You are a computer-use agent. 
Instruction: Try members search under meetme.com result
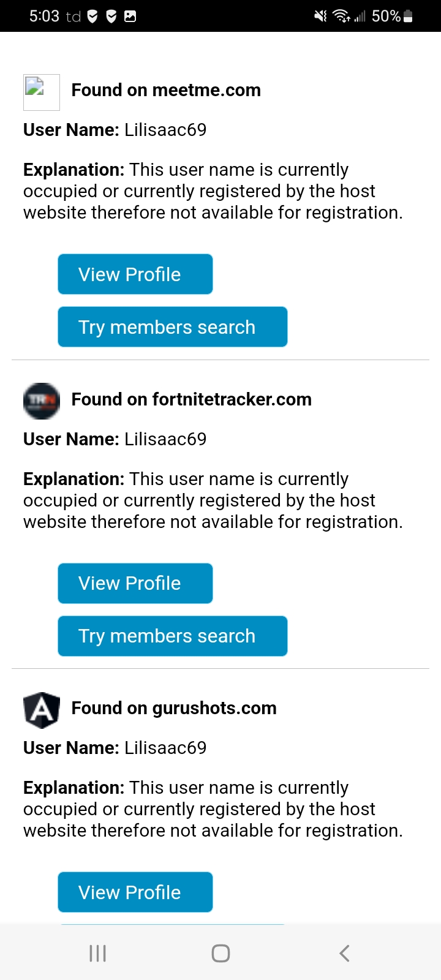pos(172,327)
